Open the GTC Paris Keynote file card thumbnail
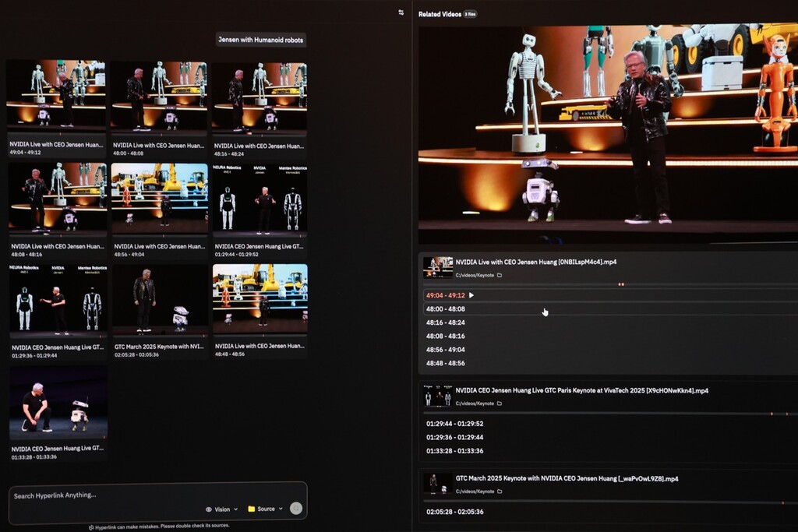 438,396
